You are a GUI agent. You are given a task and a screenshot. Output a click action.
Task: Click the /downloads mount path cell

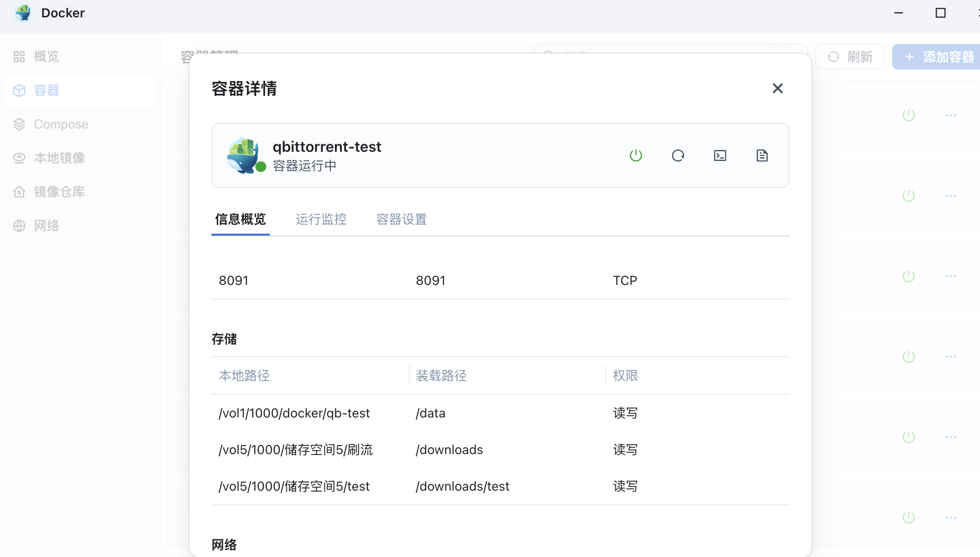click(449, 450)
